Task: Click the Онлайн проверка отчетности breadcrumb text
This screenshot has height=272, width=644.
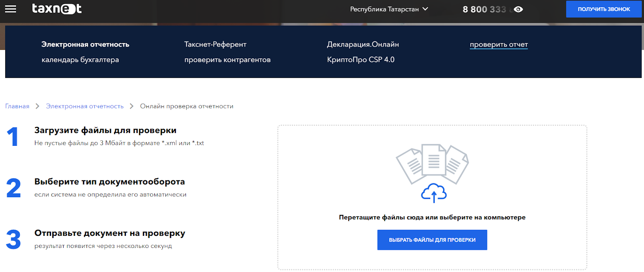Action: click(187, 106)
